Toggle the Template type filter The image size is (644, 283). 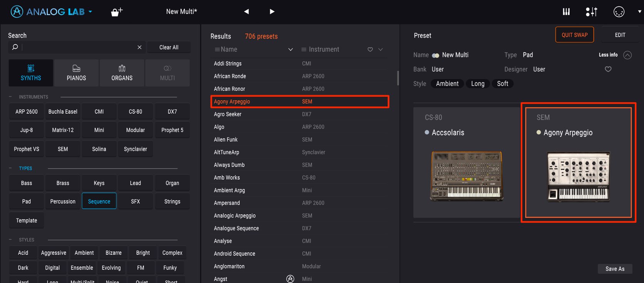[27, 221]
